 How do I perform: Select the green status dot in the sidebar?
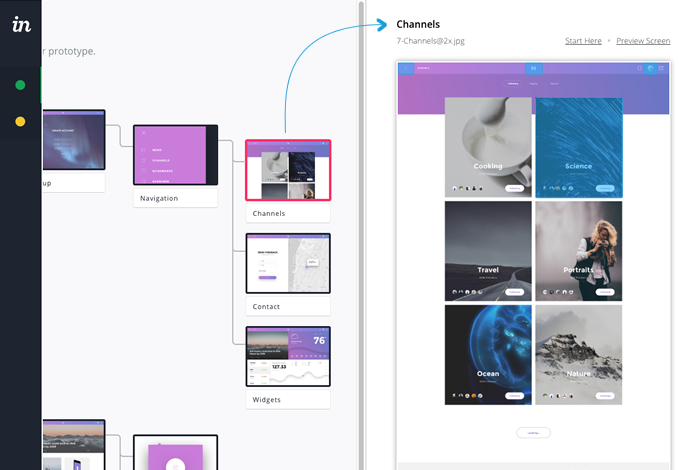coord(20,85)
